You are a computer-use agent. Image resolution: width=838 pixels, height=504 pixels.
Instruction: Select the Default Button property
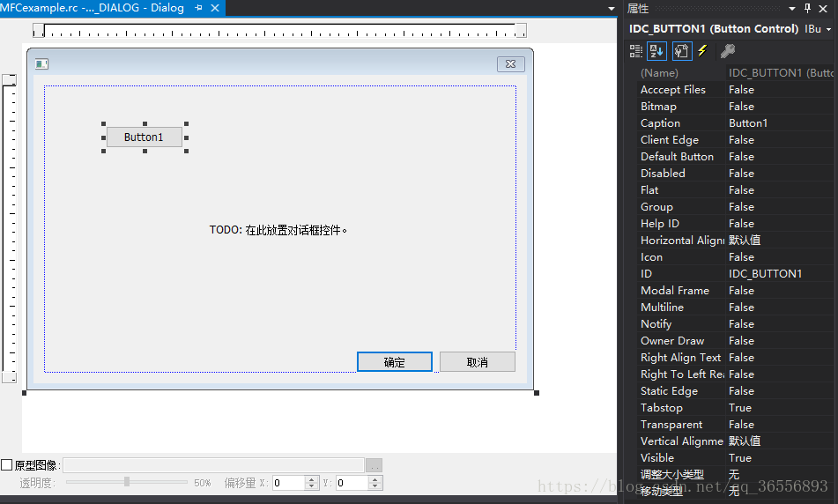[733, 157]
